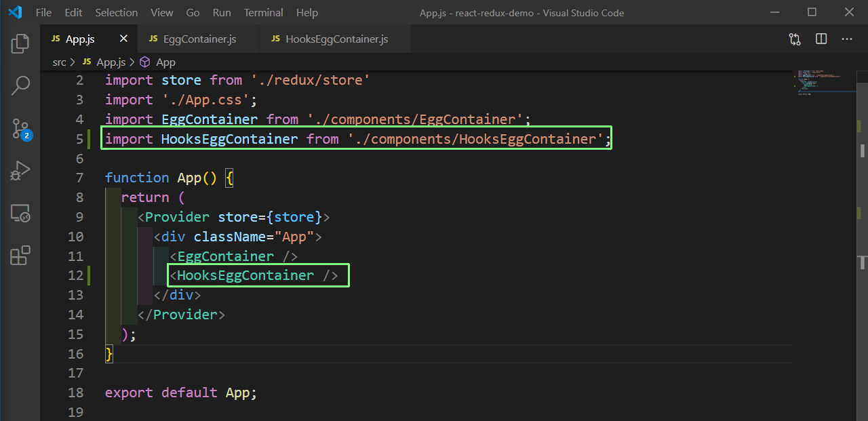This screenshot has height=421, width=868.
Task: Click the HooksEggContainer JSX tag on line 12
Action: (x=254, y=275)
